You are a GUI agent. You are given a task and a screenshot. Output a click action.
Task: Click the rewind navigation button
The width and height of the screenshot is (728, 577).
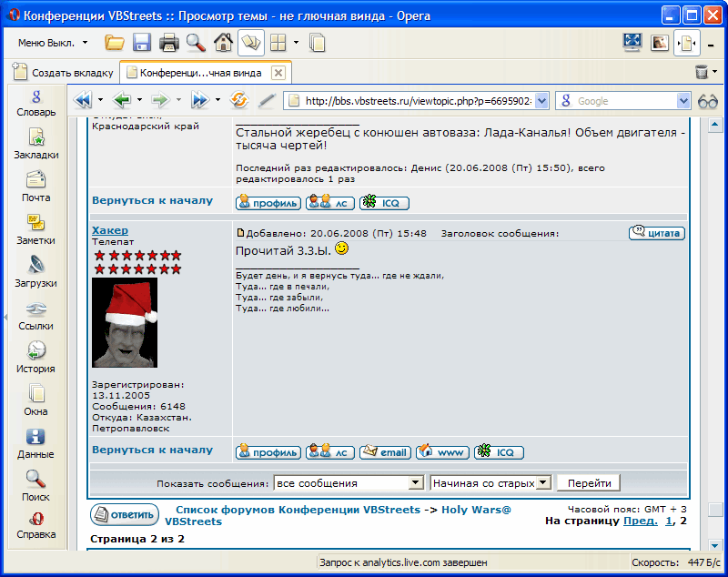pos(84,100)
